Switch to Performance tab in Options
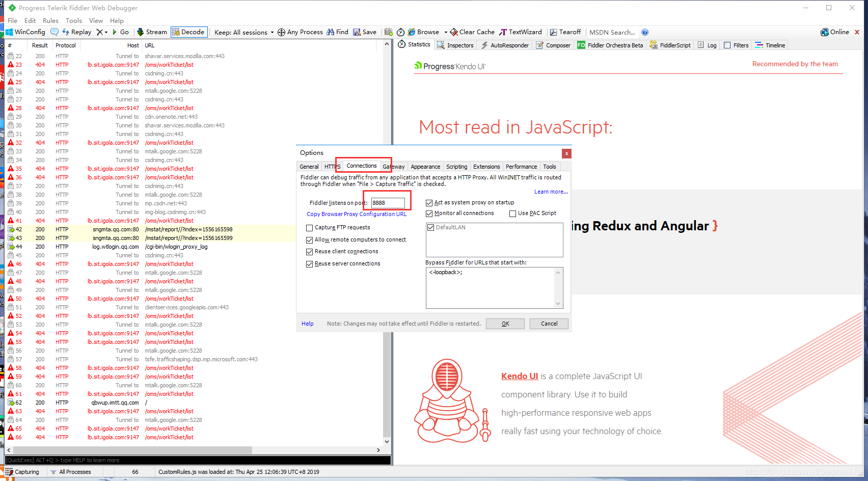Image resolution: width=868 pixels, height=481 pixels. 521,167
